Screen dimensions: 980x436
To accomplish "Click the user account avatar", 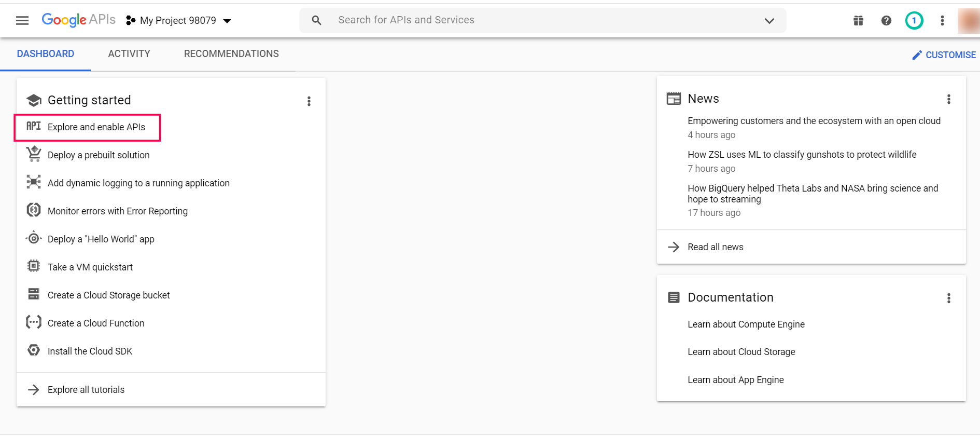I will [968, 21].
